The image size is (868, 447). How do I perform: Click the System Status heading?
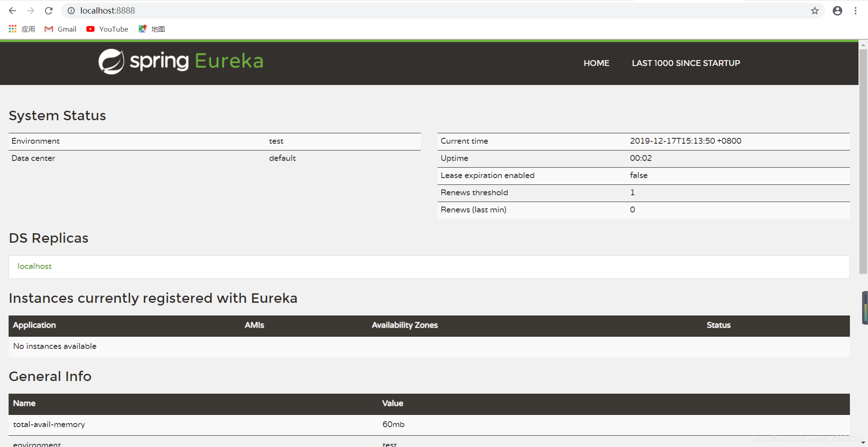57,116
